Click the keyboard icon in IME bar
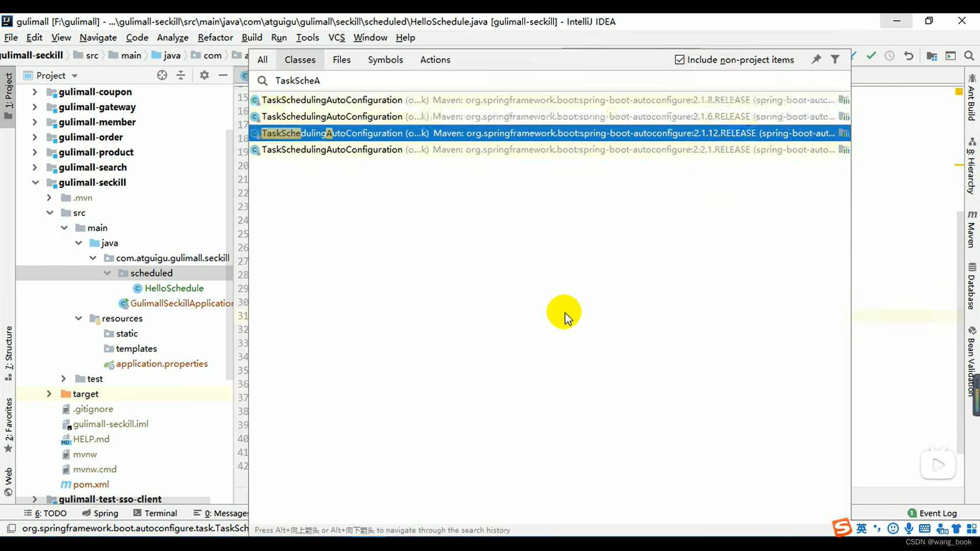Image resolution: width=980 pixels, height=551 pixels. (924, 529)
